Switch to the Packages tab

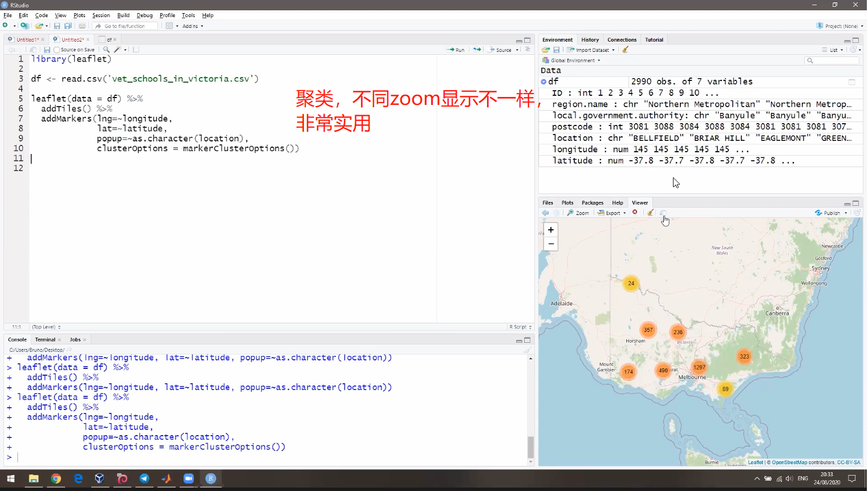coord(593,202)
